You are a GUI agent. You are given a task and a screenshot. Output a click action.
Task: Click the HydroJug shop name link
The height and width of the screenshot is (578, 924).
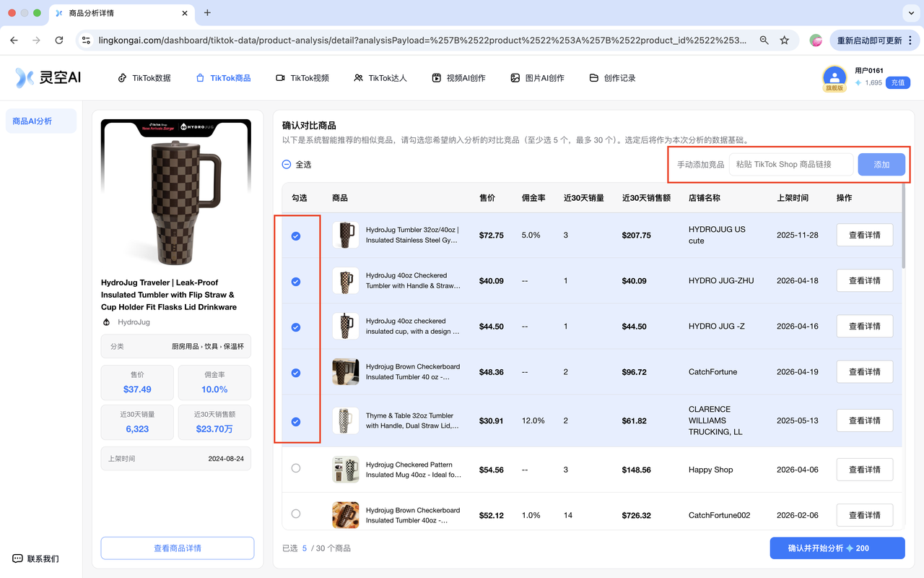[134, 322]
